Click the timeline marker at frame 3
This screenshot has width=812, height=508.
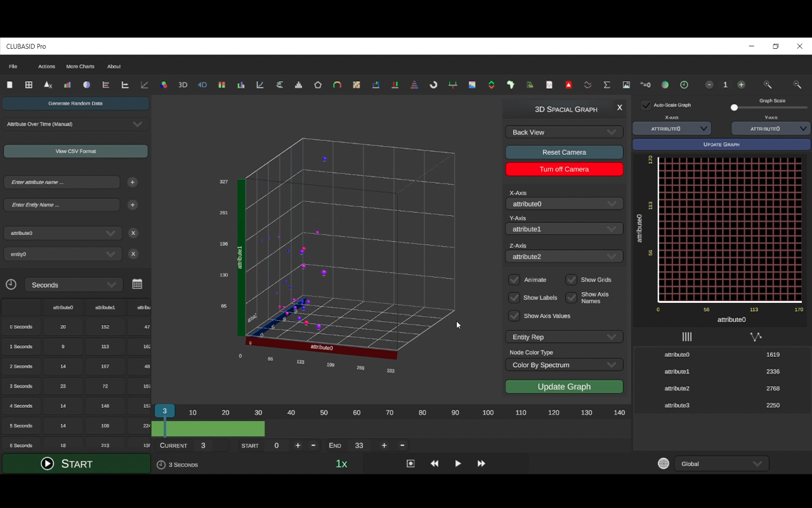click(164, 411)
